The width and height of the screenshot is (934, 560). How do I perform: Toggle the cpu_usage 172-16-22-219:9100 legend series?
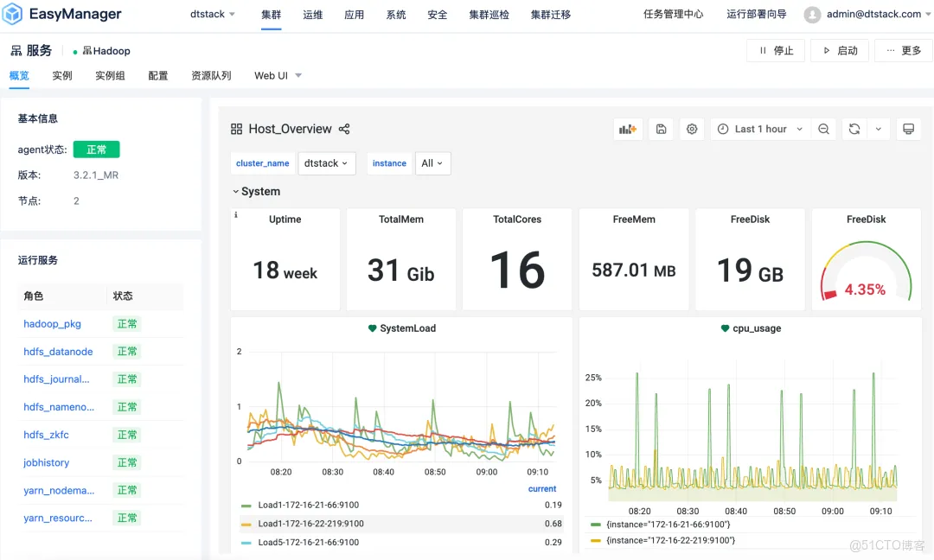coord(671,540)
